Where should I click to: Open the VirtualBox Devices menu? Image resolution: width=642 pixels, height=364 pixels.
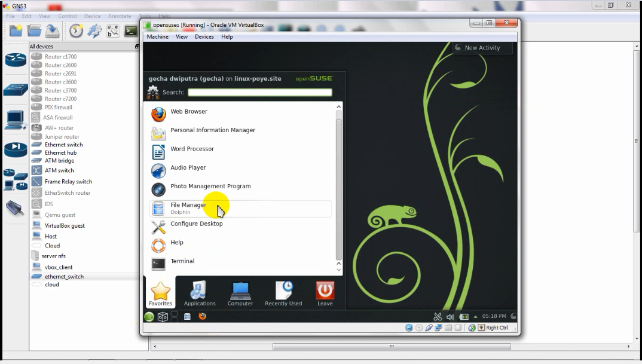(204, 37)
